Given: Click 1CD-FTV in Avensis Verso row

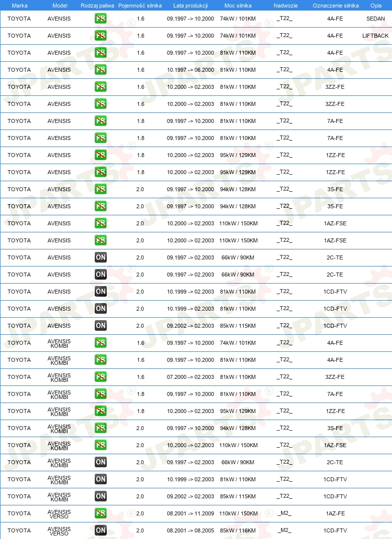Looking at the screenshot, I should pyautogui.click(x=335, y=530).
